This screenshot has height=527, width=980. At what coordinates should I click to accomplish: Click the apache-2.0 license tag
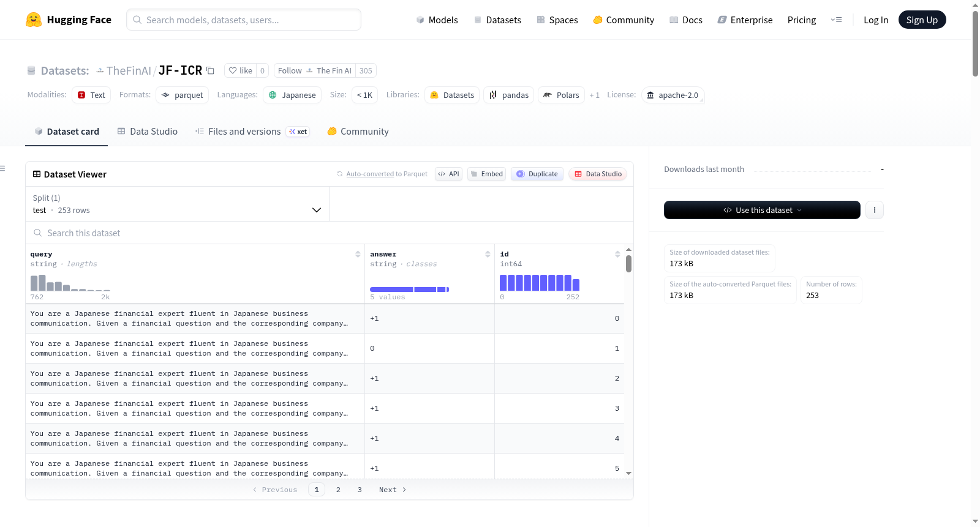coord(673,95)
